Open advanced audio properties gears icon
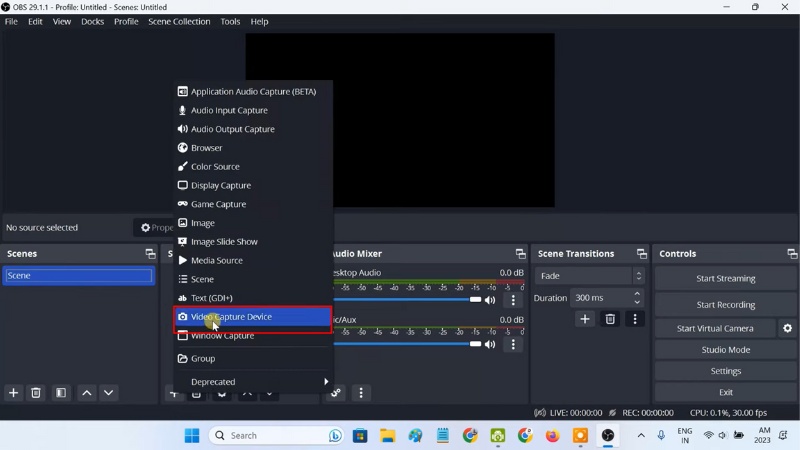This screenshot has height=450, width=800. (336, 393)
